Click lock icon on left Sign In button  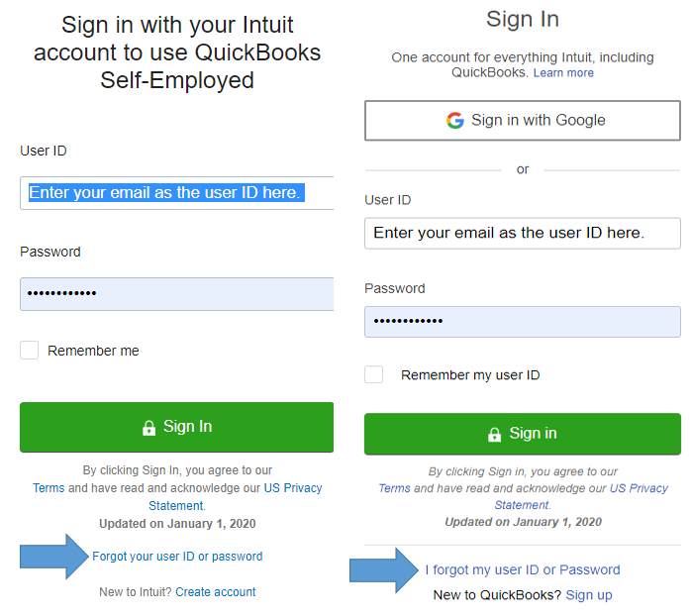[x=149, y=428]
